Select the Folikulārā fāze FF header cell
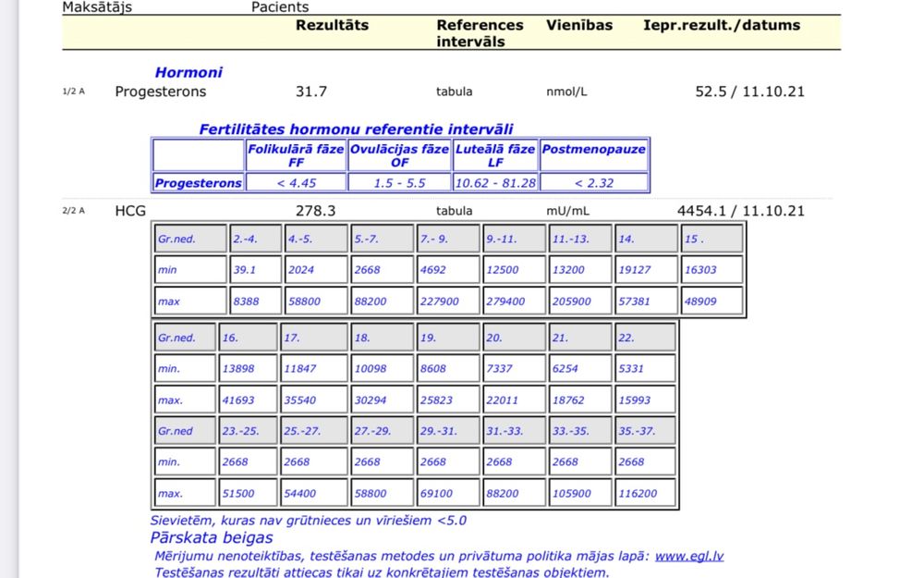 pos(296,154)
